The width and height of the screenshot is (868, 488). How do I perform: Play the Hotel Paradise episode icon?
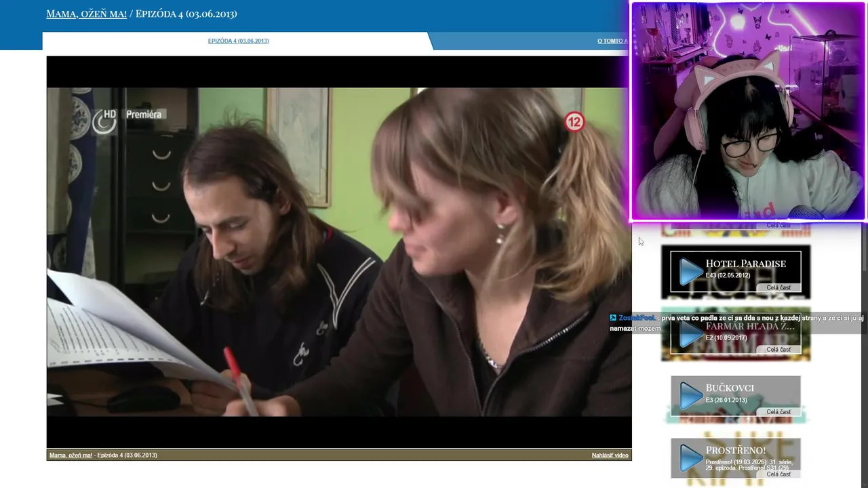[691, 271]
